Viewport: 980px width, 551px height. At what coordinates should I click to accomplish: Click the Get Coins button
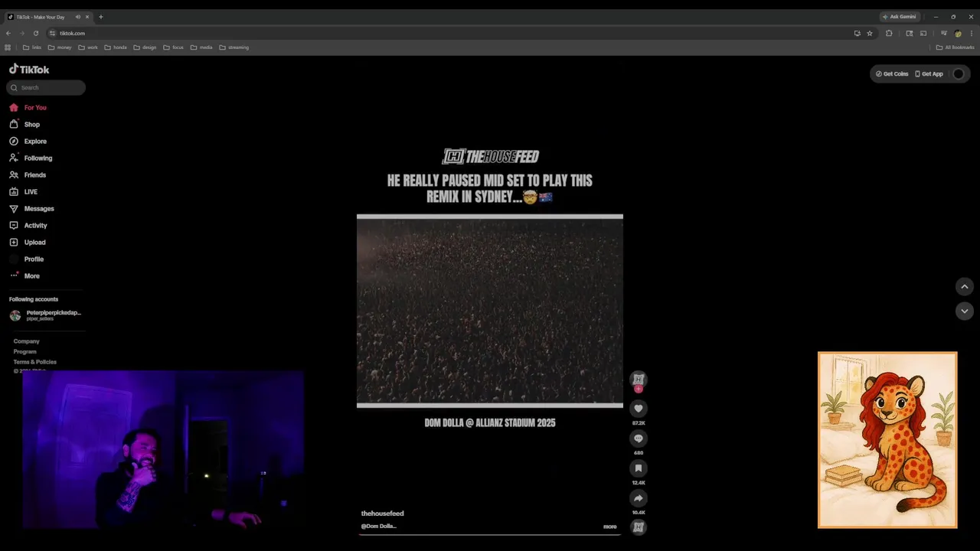[x=892, y=74]
